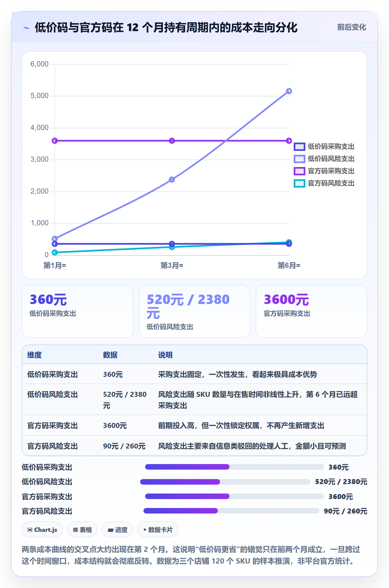Select the 进度 tag chip

pyautogui.click(x=117, y=530)
